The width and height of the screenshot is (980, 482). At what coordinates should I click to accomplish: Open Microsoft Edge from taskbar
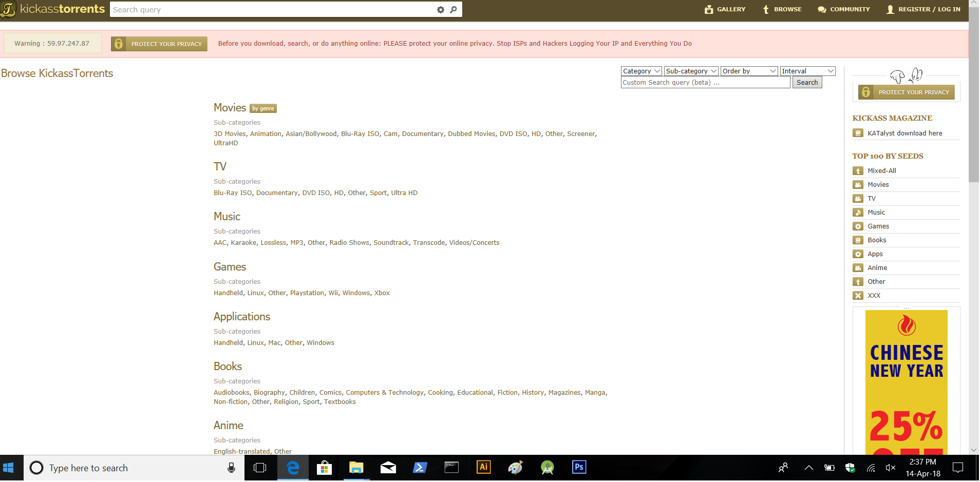(293, 468)
